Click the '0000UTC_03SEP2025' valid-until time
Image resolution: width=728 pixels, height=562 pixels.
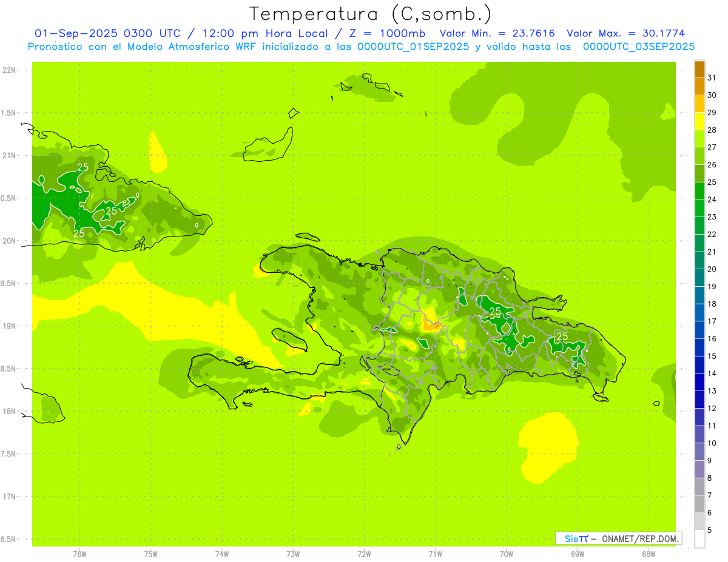click(x=638, y=46)
